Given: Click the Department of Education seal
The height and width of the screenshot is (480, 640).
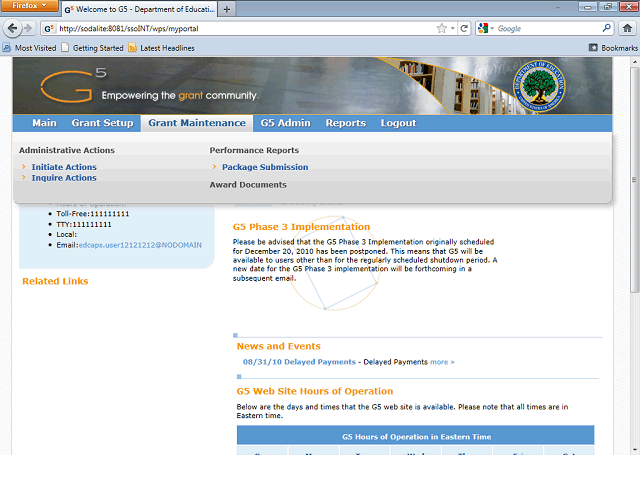Looking at the screenshot, I should pyautogui.click(x=539, y=87).
